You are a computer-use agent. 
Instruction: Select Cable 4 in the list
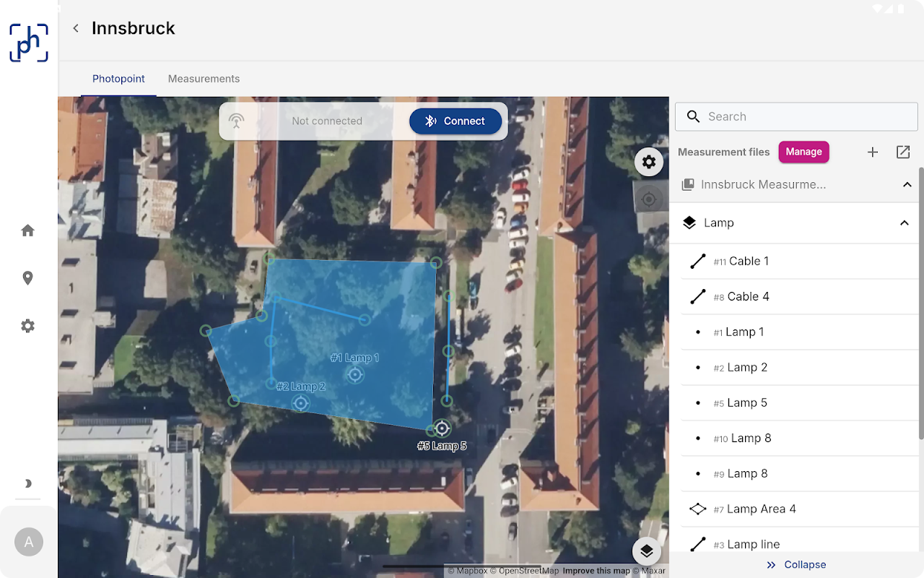point(799,296)
